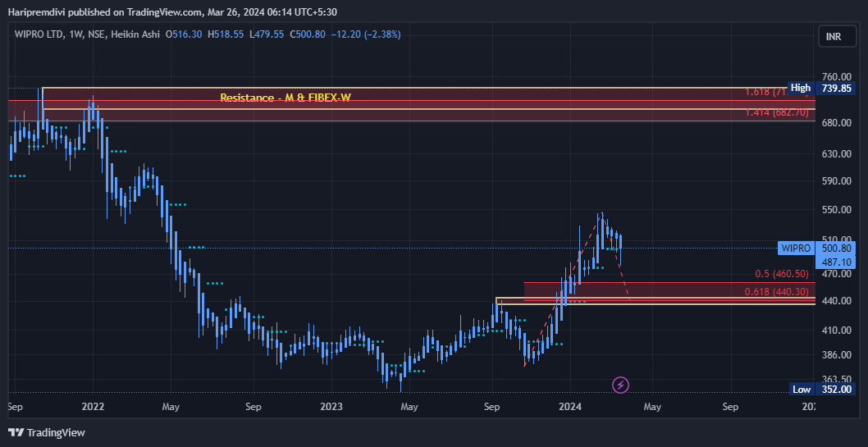Screen dimensions: 868x447
Task: Click the high value H518.55
Action: (x=226, y=34)
